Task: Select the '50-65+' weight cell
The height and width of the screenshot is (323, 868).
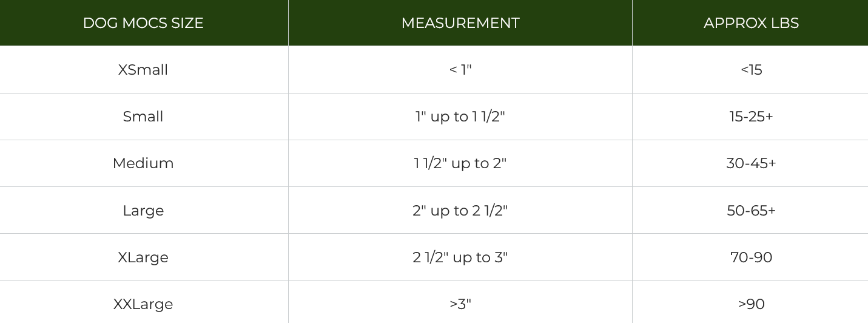Action: pyautogui.click(x=751, y=211)
